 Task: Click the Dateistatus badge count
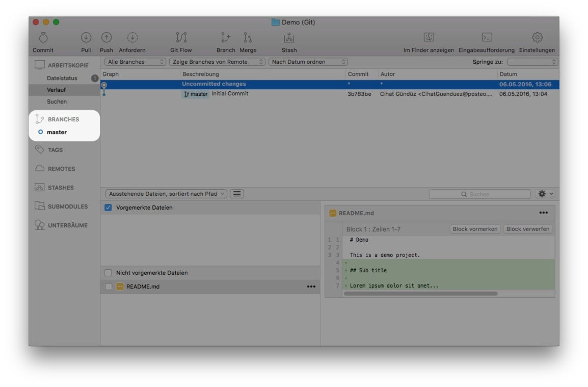click(94, 78)
